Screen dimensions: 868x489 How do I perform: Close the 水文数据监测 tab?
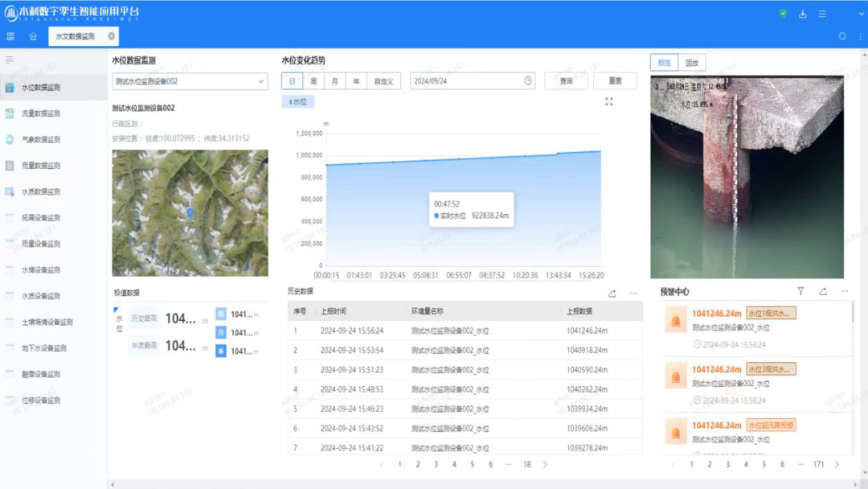pos(111,36)
